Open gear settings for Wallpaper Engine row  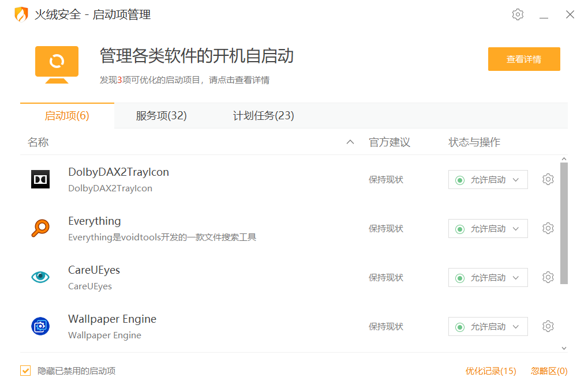click(x=548, y=327)
